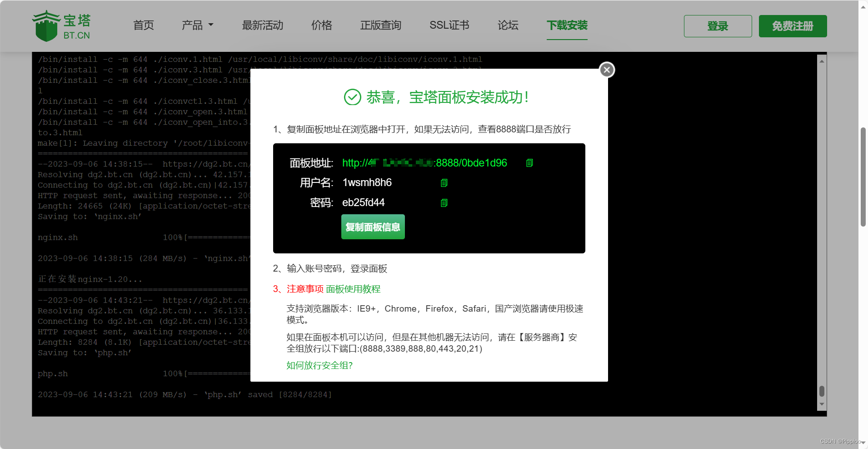This screenshot has height=449, width=868.
Task: Click the 登录 button
Action: tap(718, 26)
